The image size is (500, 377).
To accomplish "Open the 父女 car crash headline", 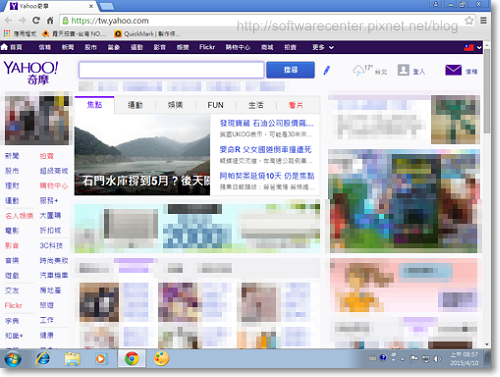I will pos(265,150).
